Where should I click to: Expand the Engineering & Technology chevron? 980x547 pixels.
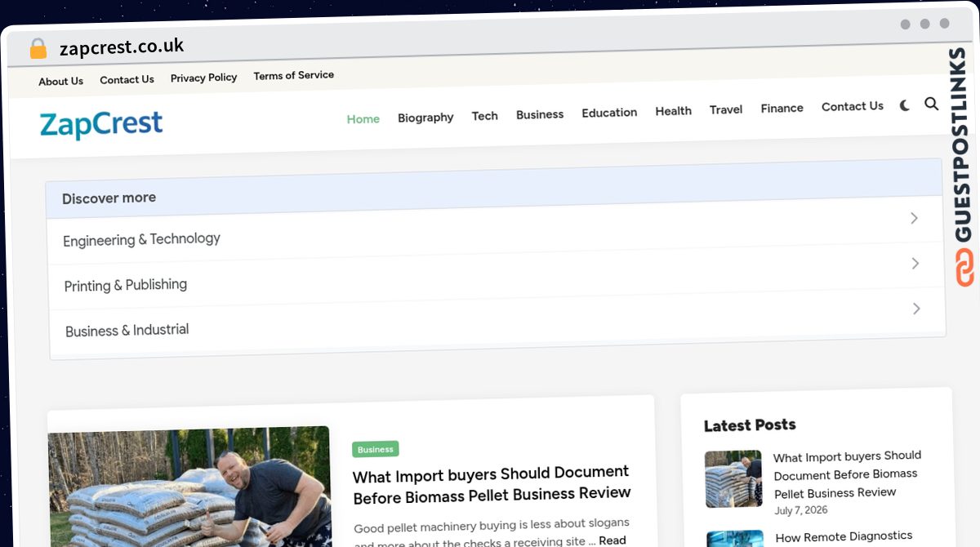(x=915, y=218)
